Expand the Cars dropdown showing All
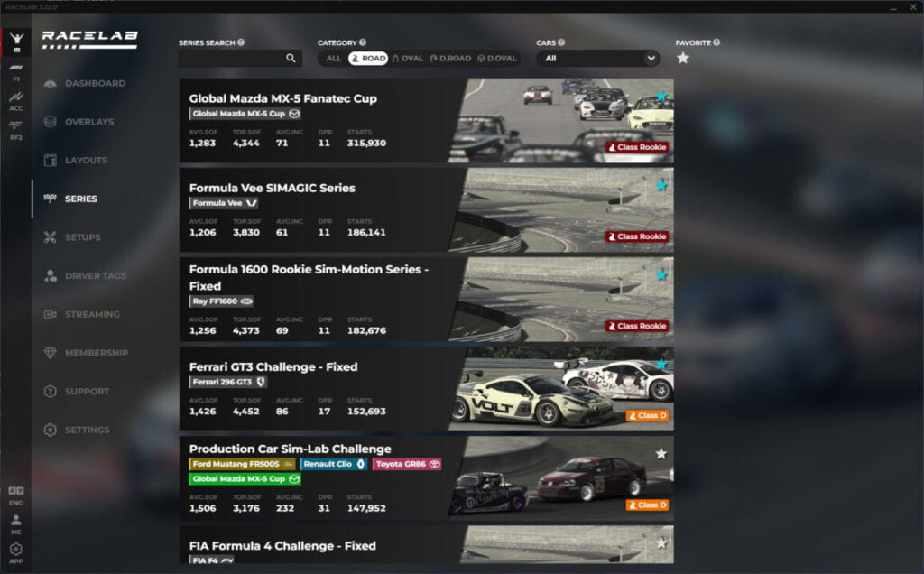Viewport: 924px width, 574px height. click(597, 59)
